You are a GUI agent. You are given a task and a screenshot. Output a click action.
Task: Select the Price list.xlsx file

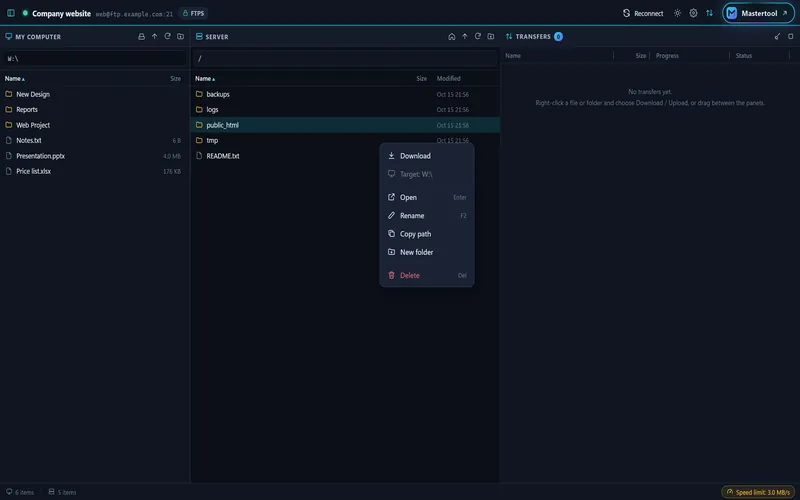click(95, 171)
